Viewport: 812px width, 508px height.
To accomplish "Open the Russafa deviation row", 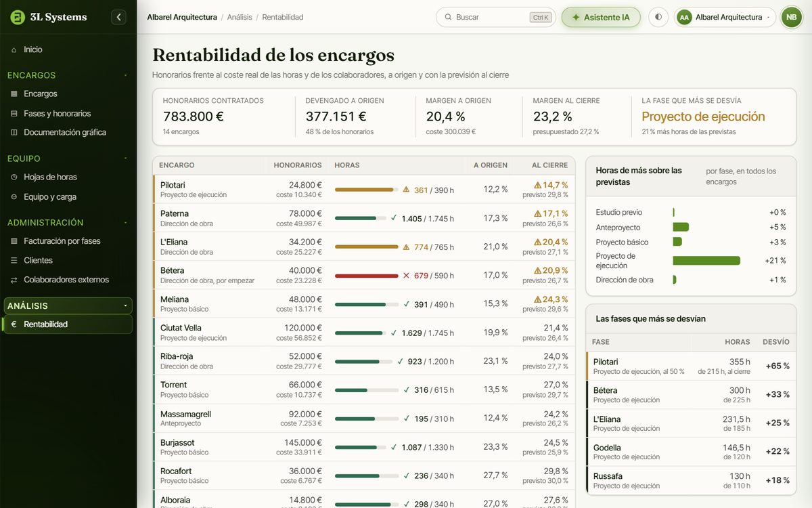I will coord(691,480).
